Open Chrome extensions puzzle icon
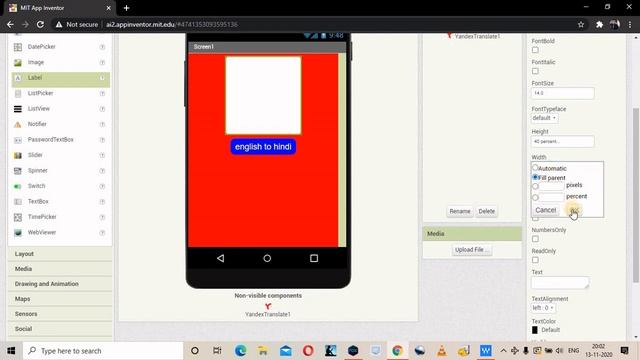This screenshot has height=360, width=640. coord(599,24)
